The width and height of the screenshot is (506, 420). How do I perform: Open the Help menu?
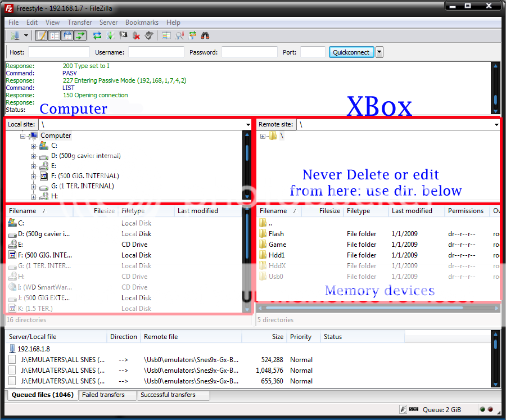(x=173, y=22)
